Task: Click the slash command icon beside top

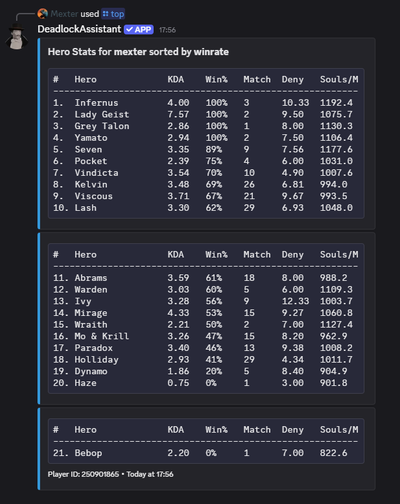Action: click(x=106, y=14)
